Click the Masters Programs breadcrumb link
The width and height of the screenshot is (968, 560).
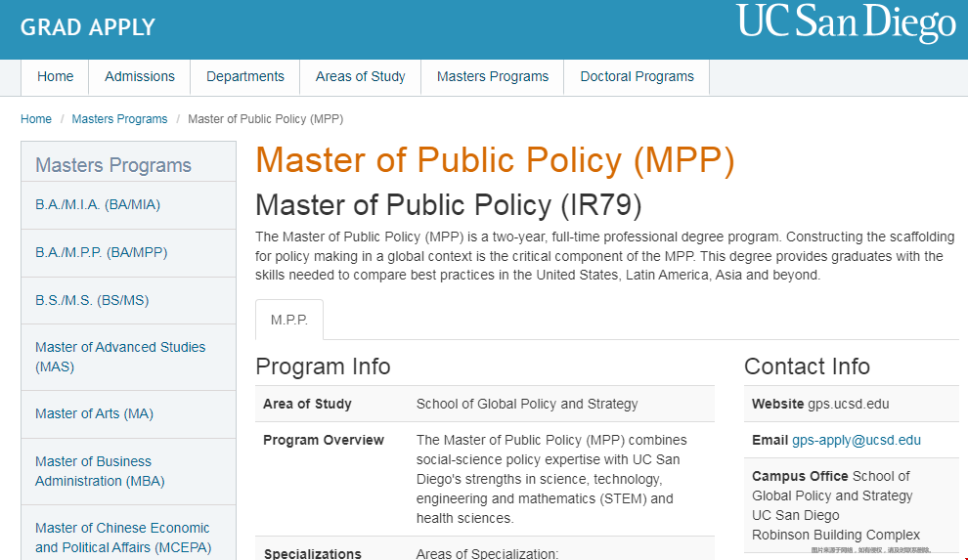pos(119,119)
